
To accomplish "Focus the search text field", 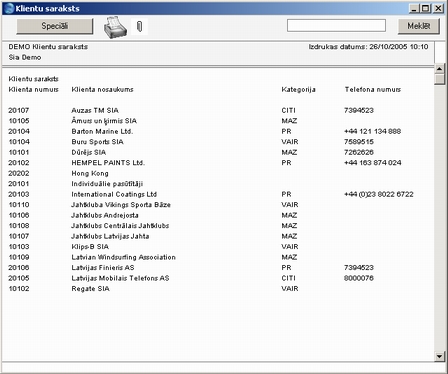I will coord(336,26).
